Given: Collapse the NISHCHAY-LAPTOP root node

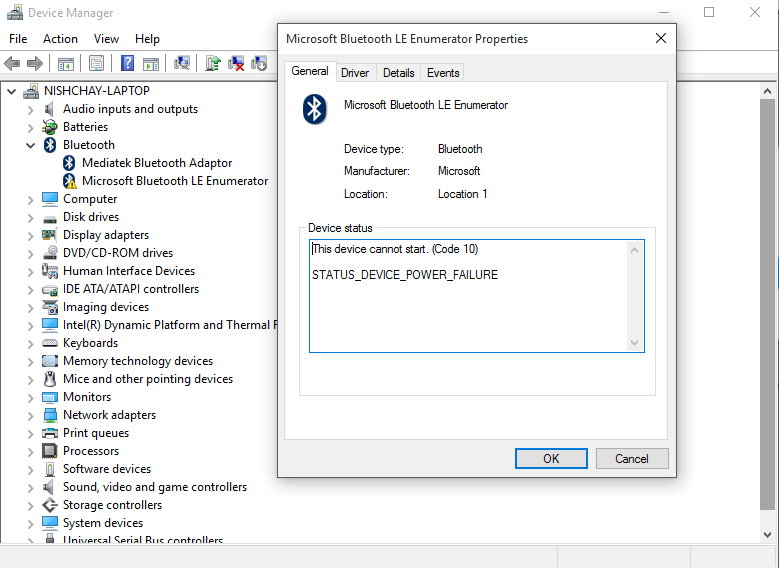Looking at the screenshot, I should (12, 91).
